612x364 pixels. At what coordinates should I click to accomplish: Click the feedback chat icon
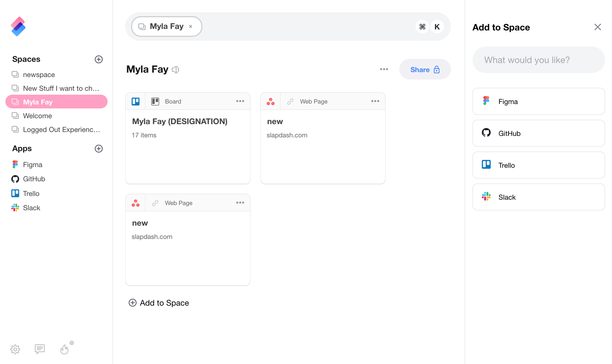click(40, 349)
